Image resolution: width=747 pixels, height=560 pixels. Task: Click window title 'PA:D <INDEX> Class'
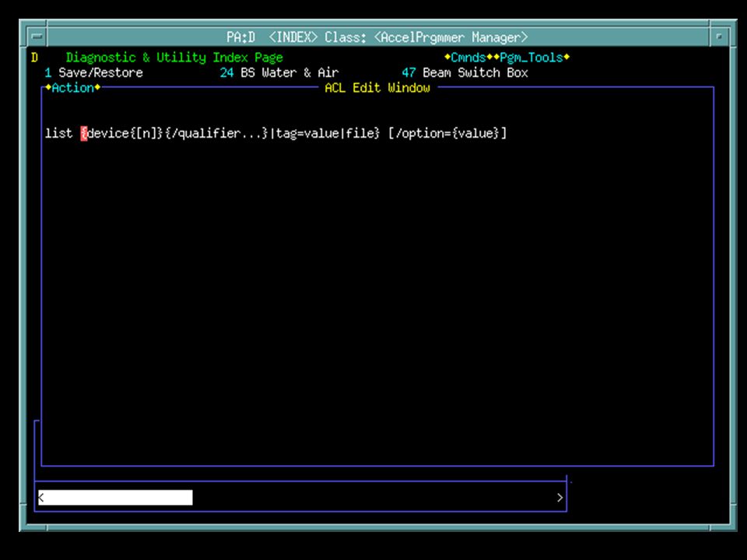pos(296,37)
